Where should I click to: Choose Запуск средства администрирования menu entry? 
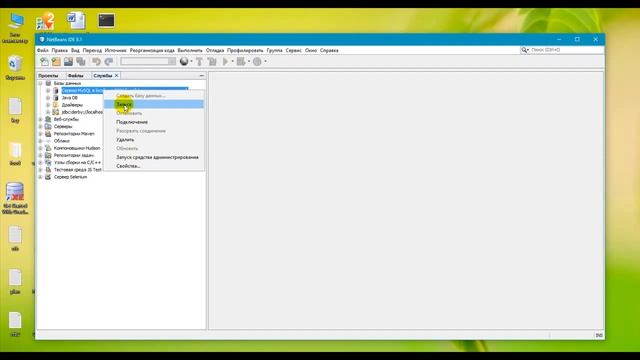(x=153, y=157)
